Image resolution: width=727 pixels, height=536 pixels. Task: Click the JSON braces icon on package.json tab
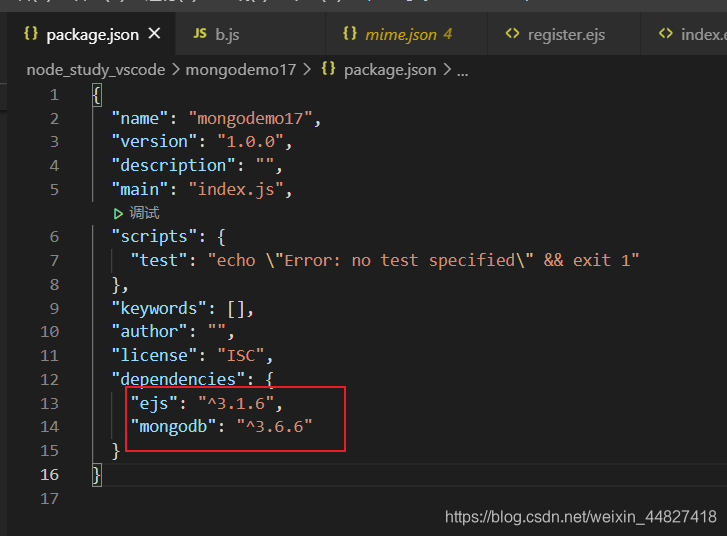tap(31, 34)
